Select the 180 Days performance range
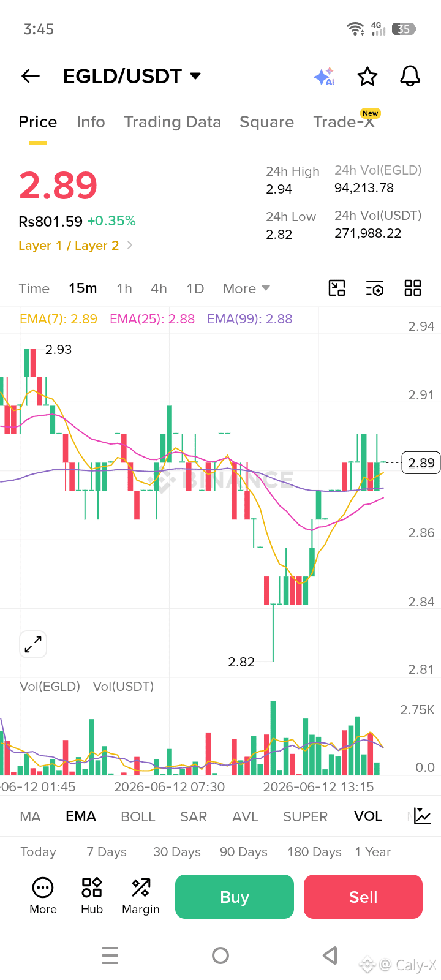Screen dimensions: 441x980 315,852
